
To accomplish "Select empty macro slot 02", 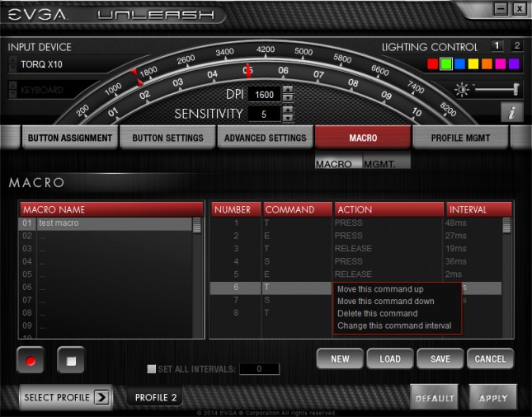I will pos(106,236).
